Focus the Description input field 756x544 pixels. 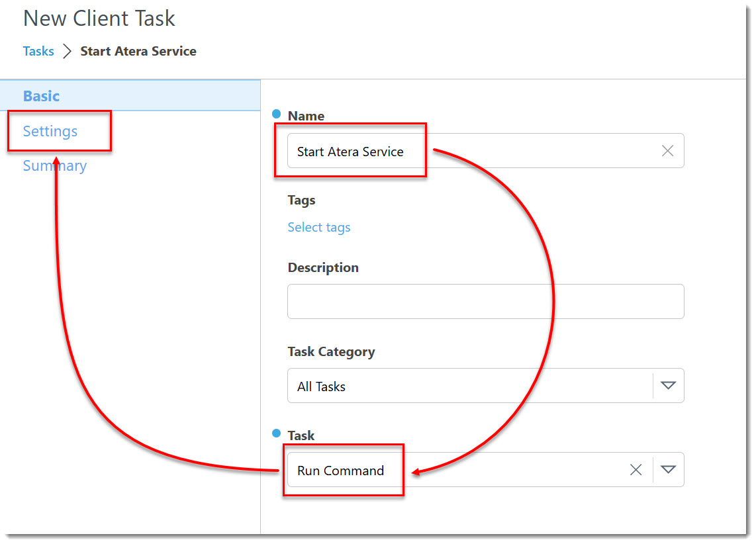[x=485, y=302]
